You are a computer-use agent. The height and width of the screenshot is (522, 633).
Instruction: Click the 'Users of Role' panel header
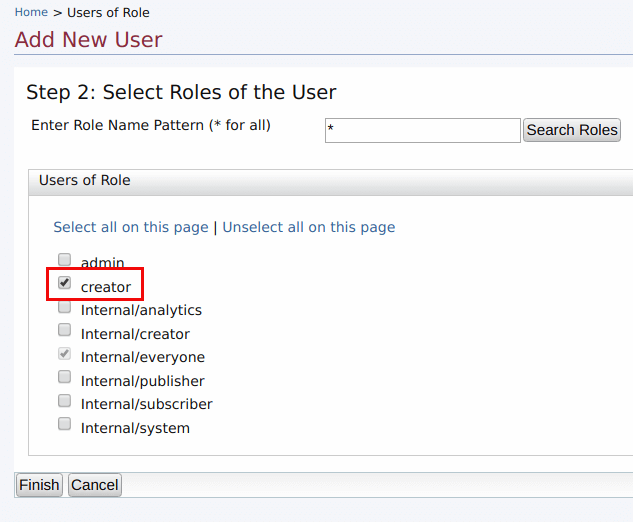[x=85, y=181]
